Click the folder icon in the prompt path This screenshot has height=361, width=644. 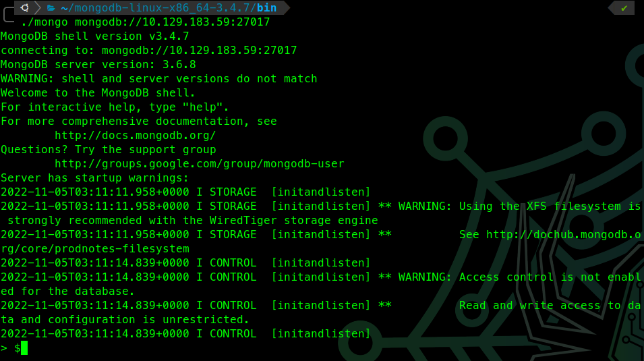51,7
